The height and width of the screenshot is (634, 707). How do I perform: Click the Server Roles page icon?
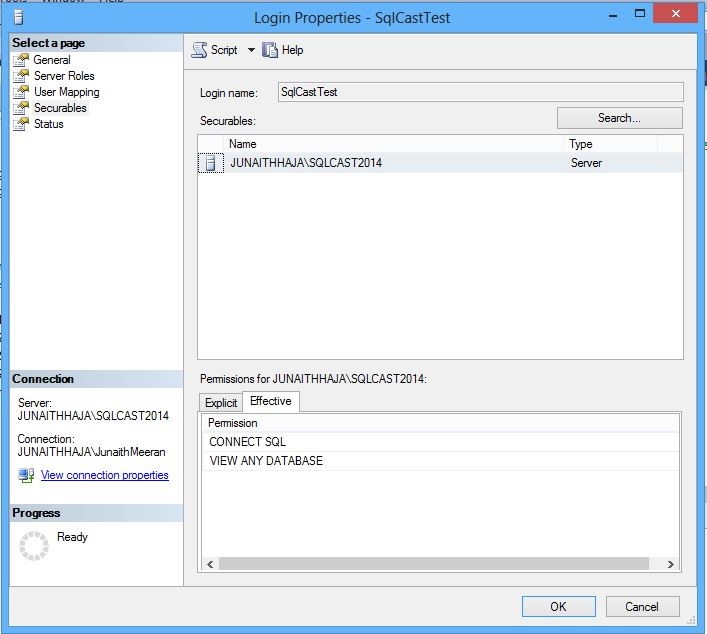pos(21,76)
